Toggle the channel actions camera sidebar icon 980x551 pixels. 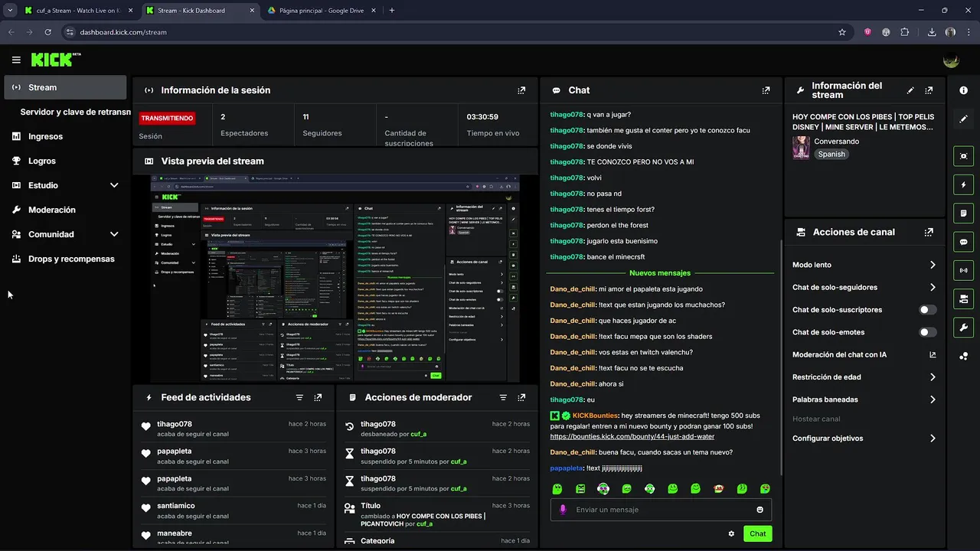click(963, 298)
